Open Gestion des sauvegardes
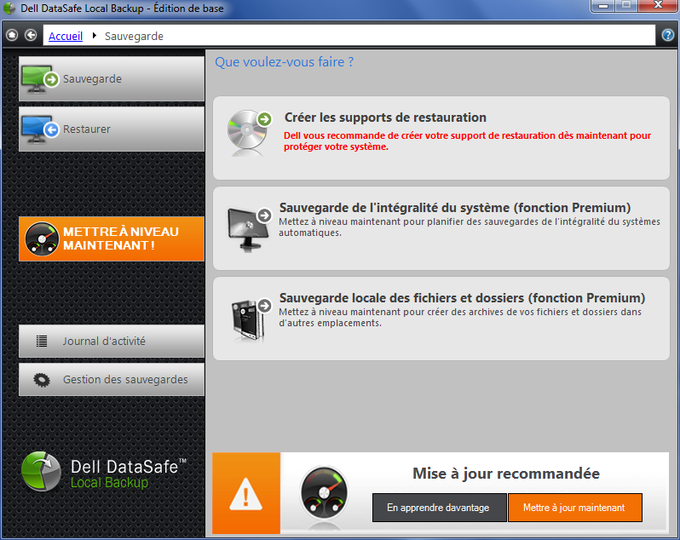680x540 pixels. (111, 380)
